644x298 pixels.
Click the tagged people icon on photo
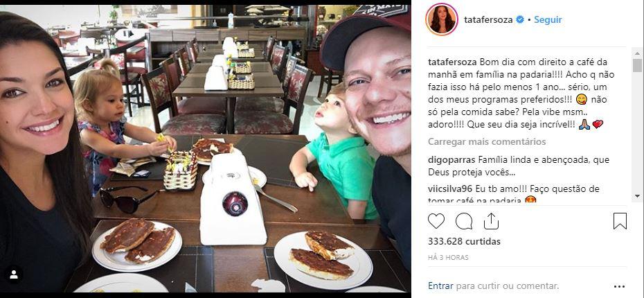[x=14, y=275]
